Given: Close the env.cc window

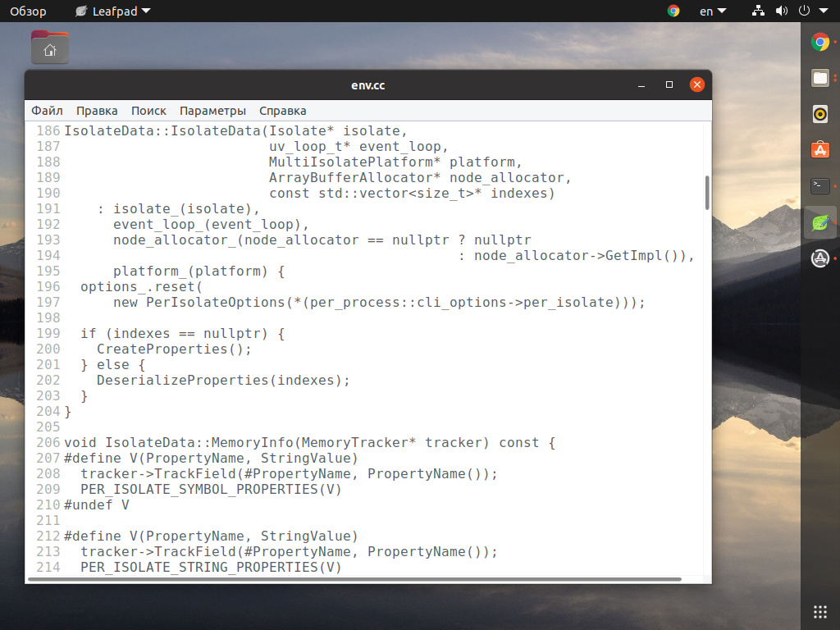Looking at the screenshot, I should [697, 84].
